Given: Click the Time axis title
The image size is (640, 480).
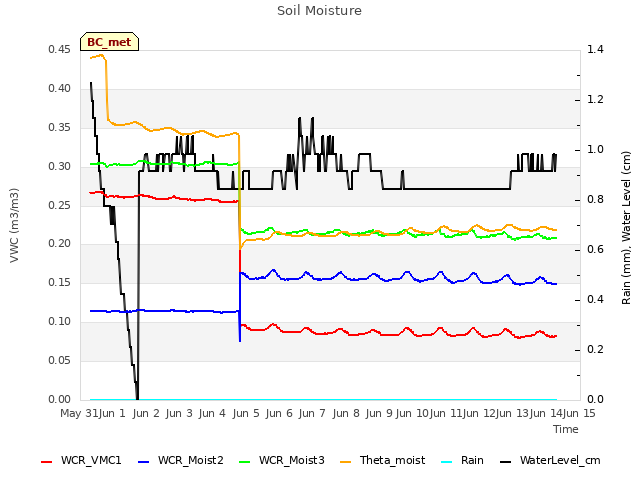Looking at the screenshot, I should pyautogui.click(x=565, y=429).
